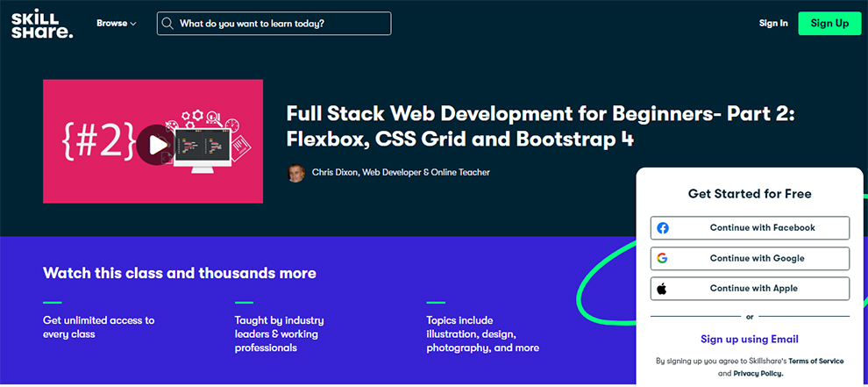Choose Sign up using Email
Screen dimensions: 868x387
pos(750,340)
